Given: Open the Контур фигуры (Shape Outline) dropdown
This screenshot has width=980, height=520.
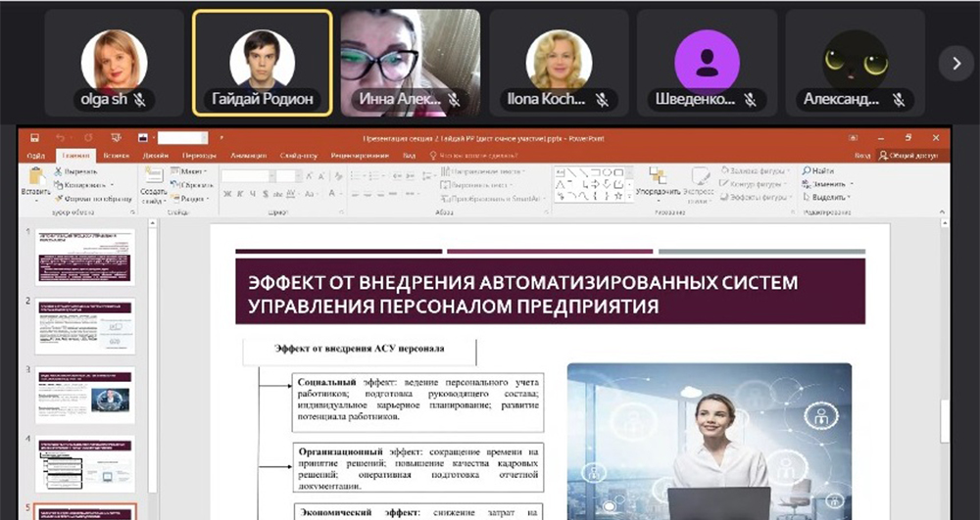Looking at the screenshot, I should (754, 184).
